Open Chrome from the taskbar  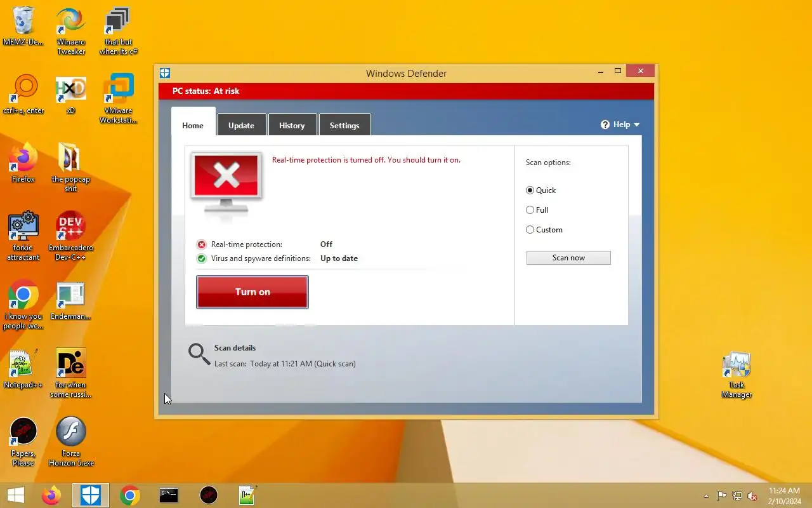[130, 495]
